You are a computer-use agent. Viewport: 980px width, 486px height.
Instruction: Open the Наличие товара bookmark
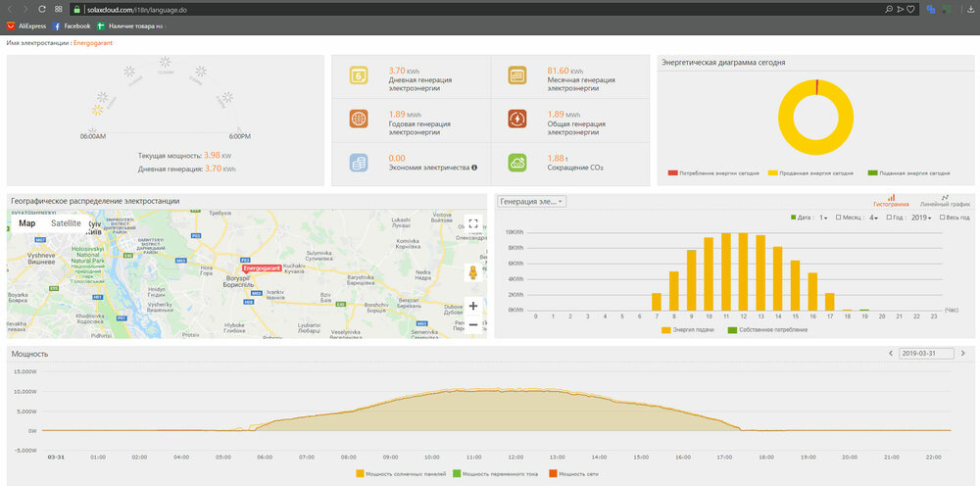(x=130, y=26)
